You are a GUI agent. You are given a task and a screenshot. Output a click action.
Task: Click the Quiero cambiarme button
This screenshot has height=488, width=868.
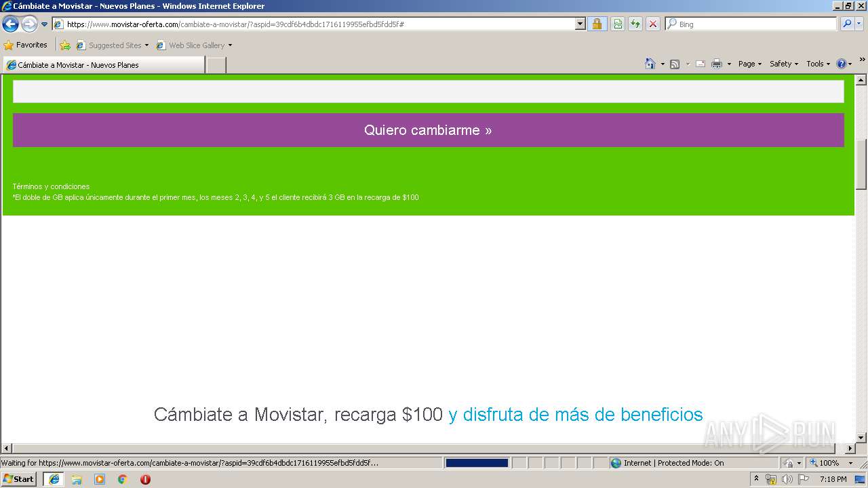click(429, 130)
